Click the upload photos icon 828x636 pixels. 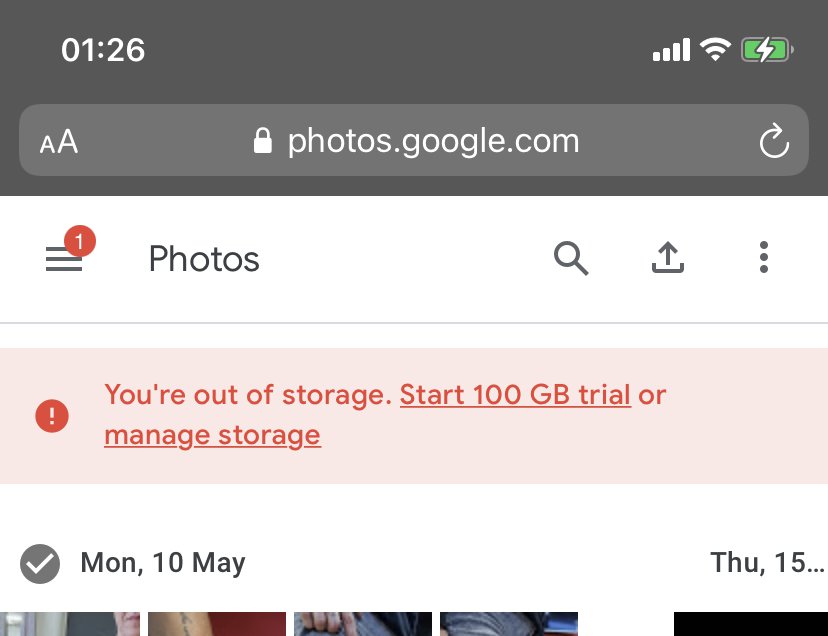667,258
